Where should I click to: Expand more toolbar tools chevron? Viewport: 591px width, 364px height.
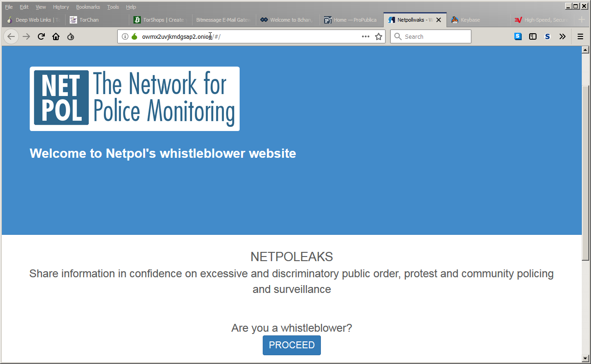(562, 36)
